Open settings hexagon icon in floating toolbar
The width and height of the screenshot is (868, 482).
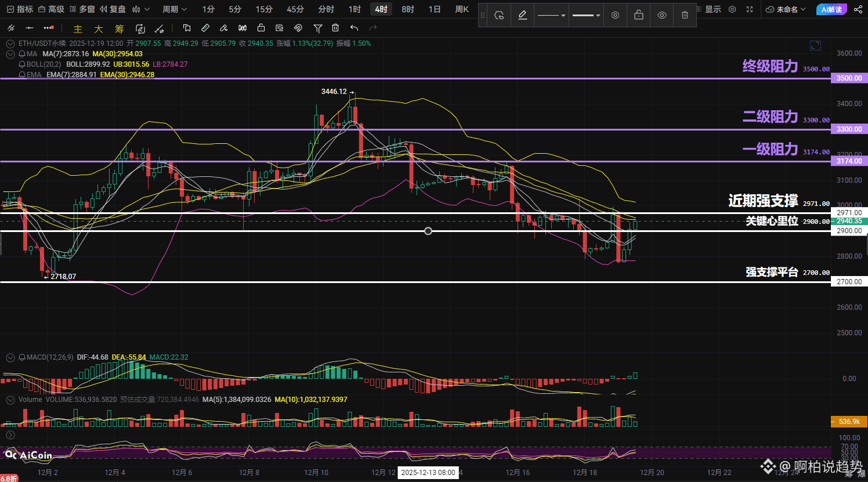point(616,15)
